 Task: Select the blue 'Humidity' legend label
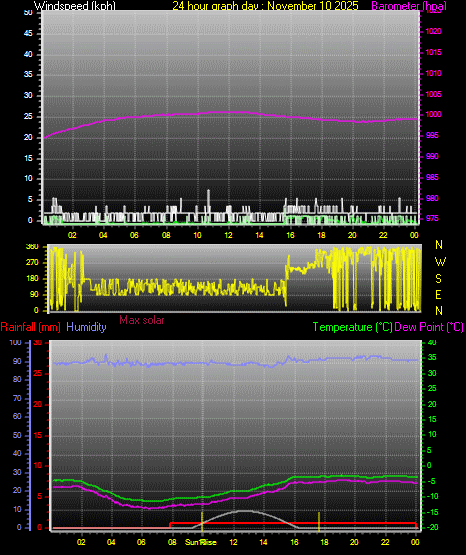(86, 327)
